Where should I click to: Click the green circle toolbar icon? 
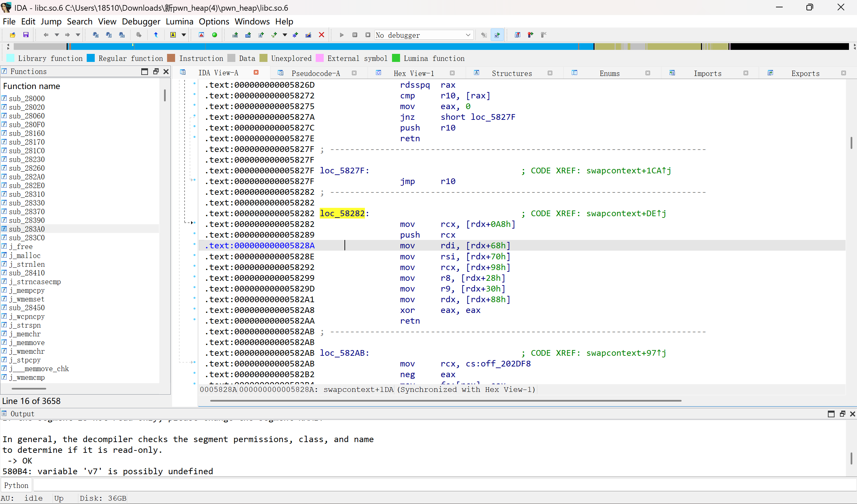(x=215, y=35)
